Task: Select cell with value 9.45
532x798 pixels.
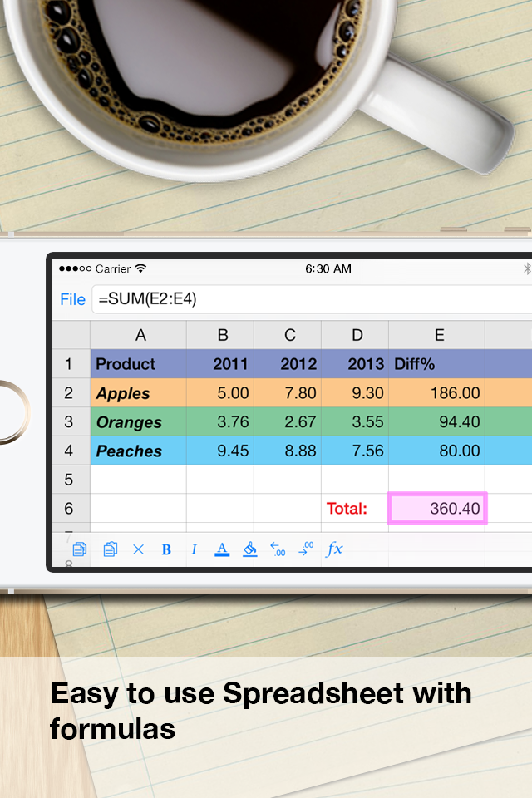Action: pyautogui.click(x=220, y=451)
